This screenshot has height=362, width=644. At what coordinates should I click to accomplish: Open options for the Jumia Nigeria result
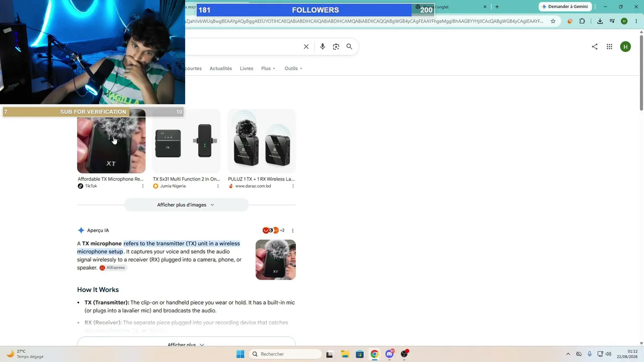tap(218, 186)
